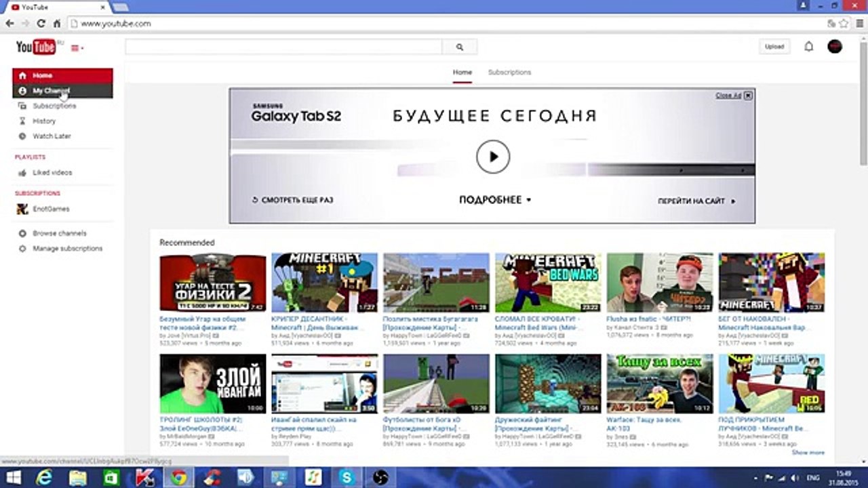Open Kaspersky from the taskbar
868x488 pixels.
point(145,478)
